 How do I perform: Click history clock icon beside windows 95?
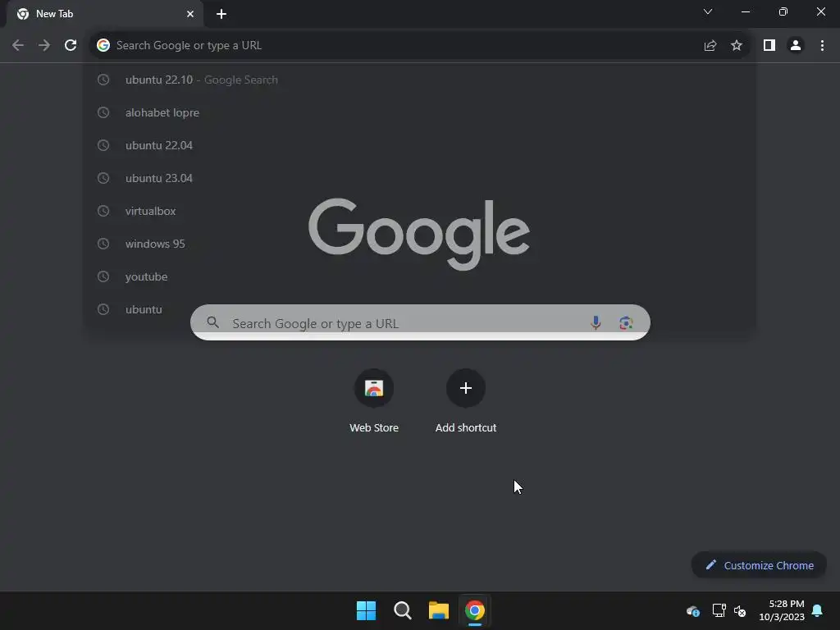(103, 244)
